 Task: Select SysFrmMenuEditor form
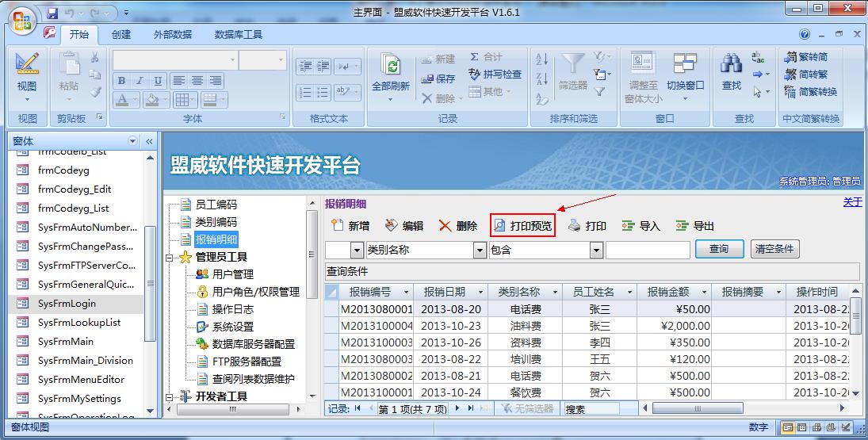click(76, 380)
